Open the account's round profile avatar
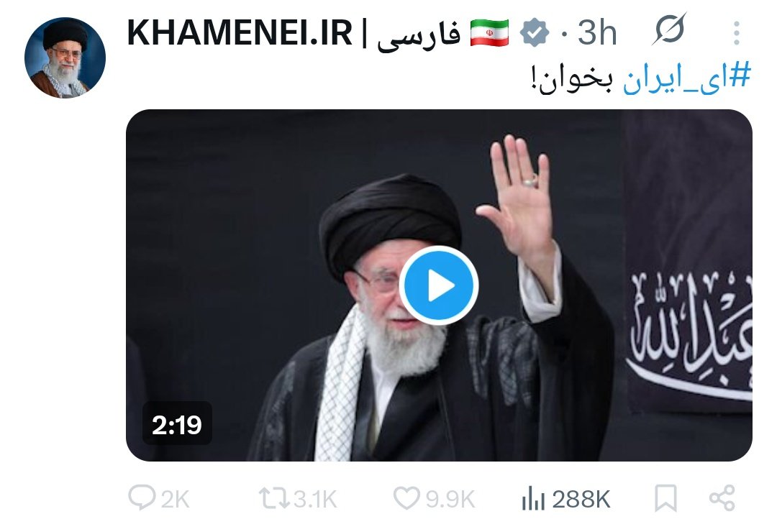Image resolution: width=777 pixels, height=532 pixels. coord(65,58)
